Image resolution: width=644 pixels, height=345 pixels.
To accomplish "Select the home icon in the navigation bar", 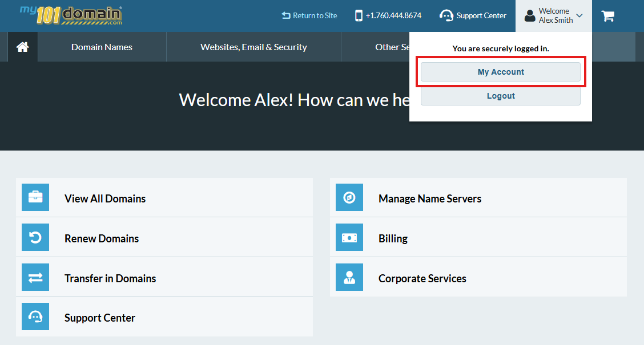I will [22, 47].
